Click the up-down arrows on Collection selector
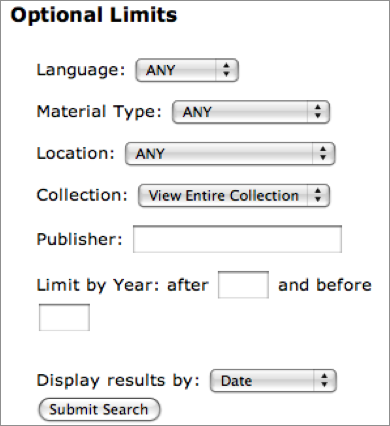Viewport: 390px width, 426px height. [x=318, y=195]
